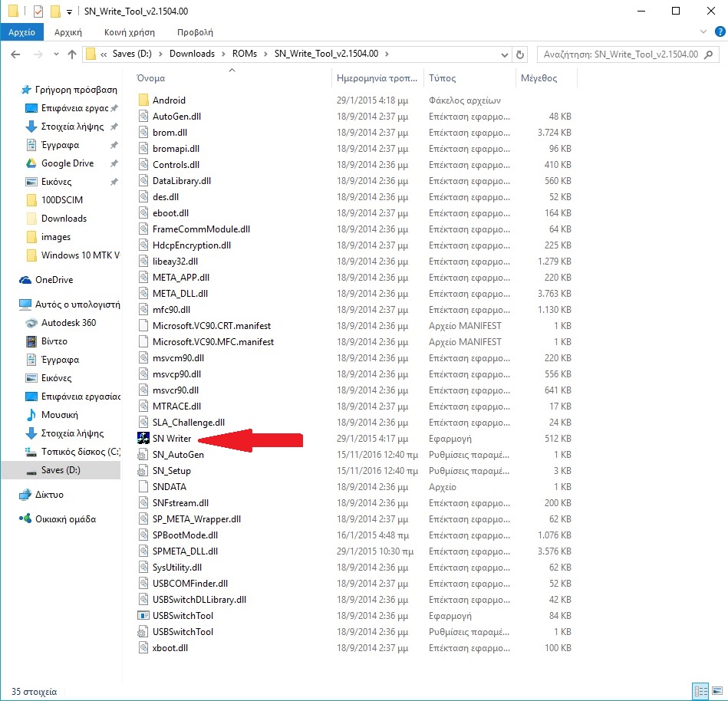This screenshot has height=701, width=728.
Task: Switch to Details view in status bar
Action: coord(700,690)
